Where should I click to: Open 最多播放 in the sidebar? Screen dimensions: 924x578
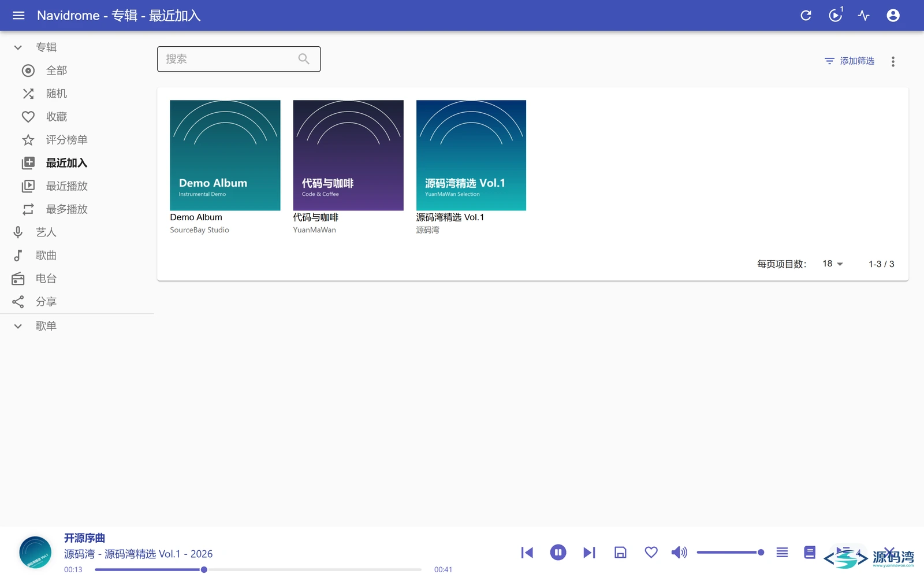point(77,209)
